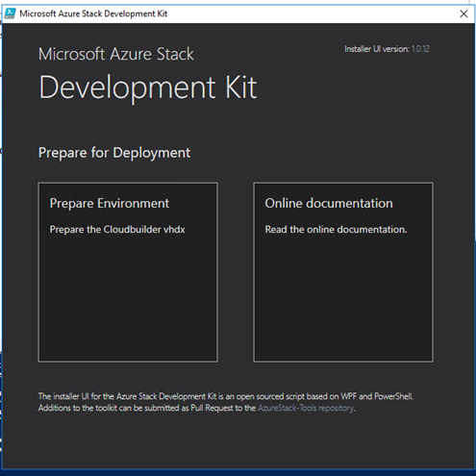Close the Azure Stack Development Kit window

click(463, 13)
